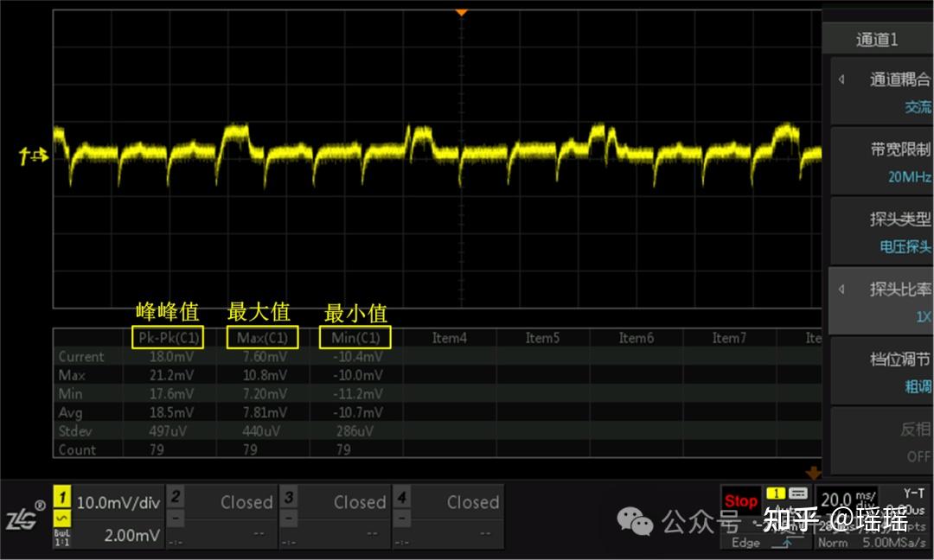This screenshot has height=560, width=934.
Task: Click 5.00MSa/s sample rate
Action: pos(894,543)
